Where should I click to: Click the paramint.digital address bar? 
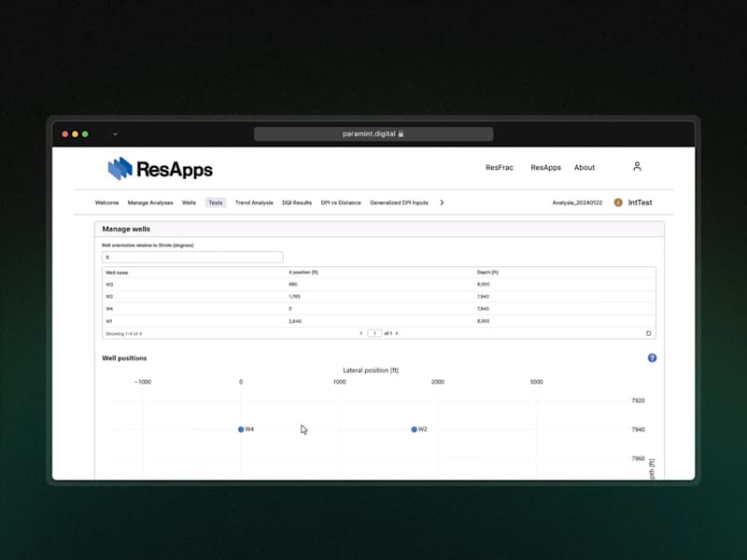[373, 133]
